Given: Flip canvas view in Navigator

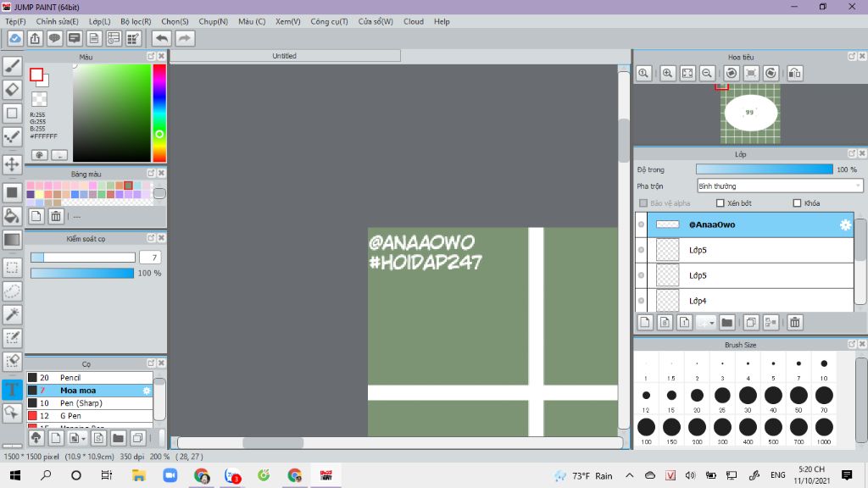Looking at the screenshot, I should tap(795, 73).
